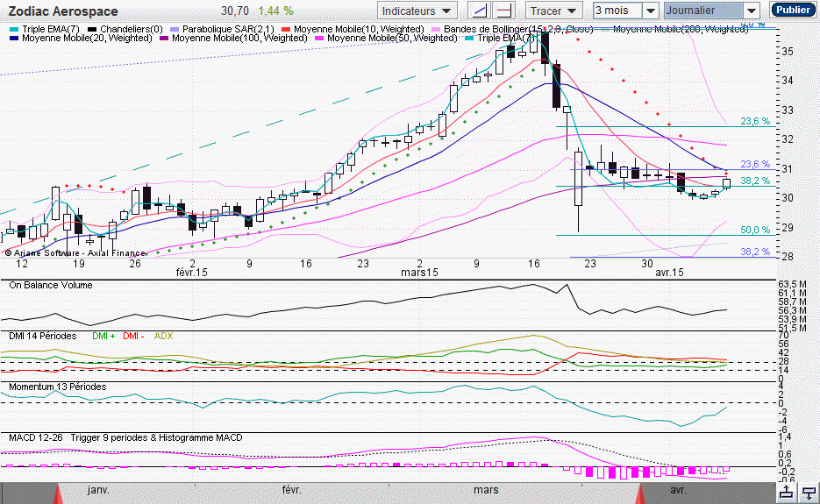Click the 'avr.15' date axis label
The width and height of the screenshot is (820, 504).
669,273
